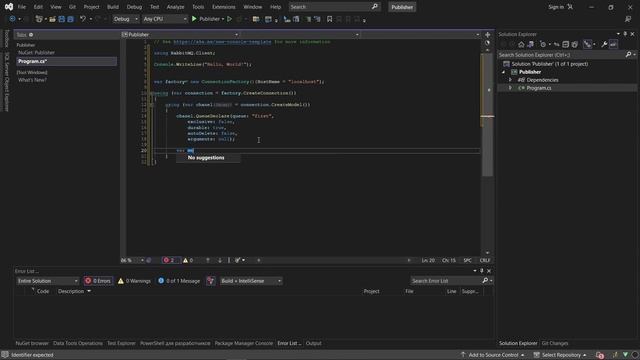This screenshot has height=360, width=640.
Task: Click the Search Error List input field
Action: pos(446,281)
